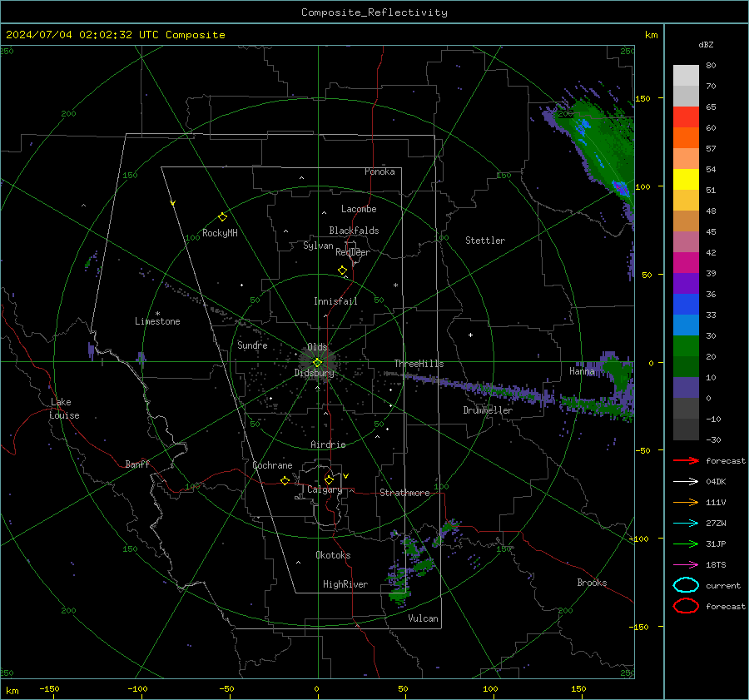Screen dimensions: 749x700
Task: Click the Stettler city label
Action: [x=485, y=241]
